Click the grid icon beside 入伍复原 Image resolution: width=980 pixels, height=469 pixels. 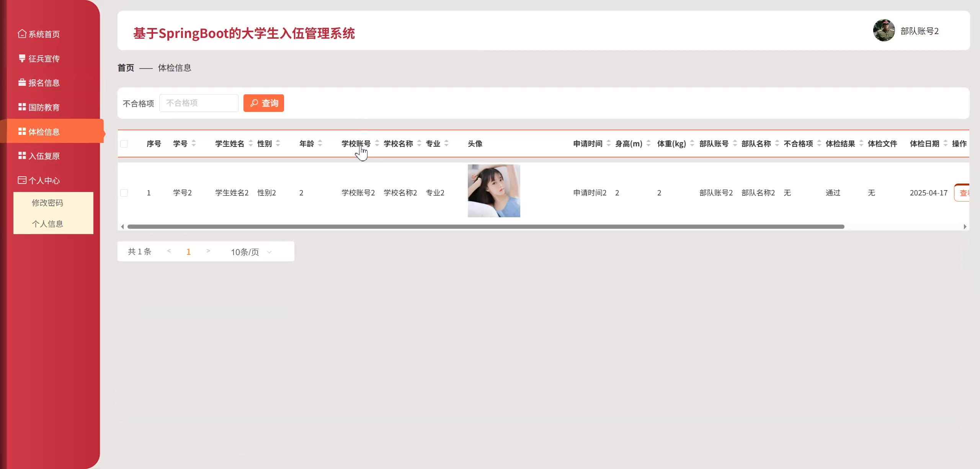pyautogui.click(x=22, y=156)
